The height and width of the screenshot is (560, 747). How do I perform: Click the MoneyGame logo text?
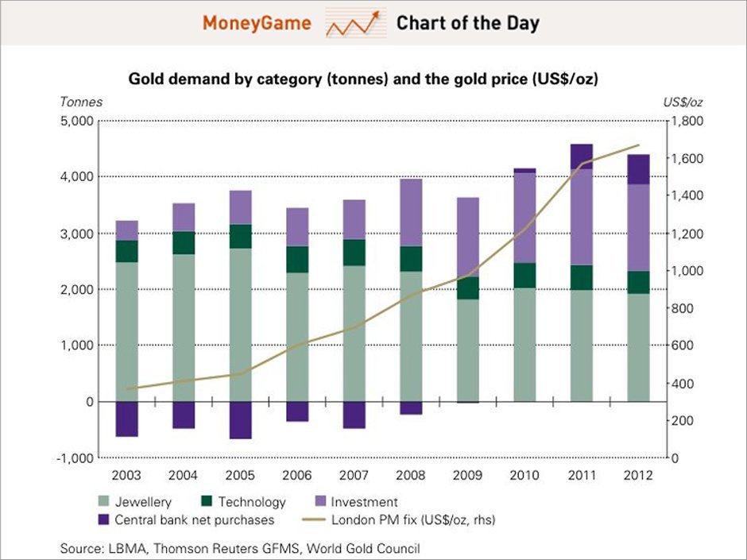pos(256,23)
